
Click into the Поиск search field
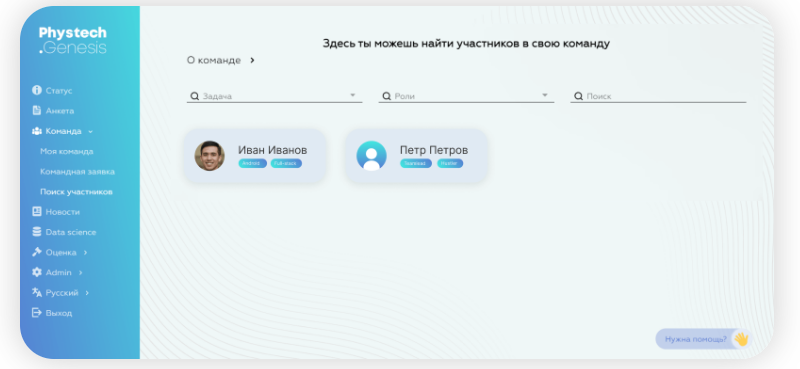point(658,96)
